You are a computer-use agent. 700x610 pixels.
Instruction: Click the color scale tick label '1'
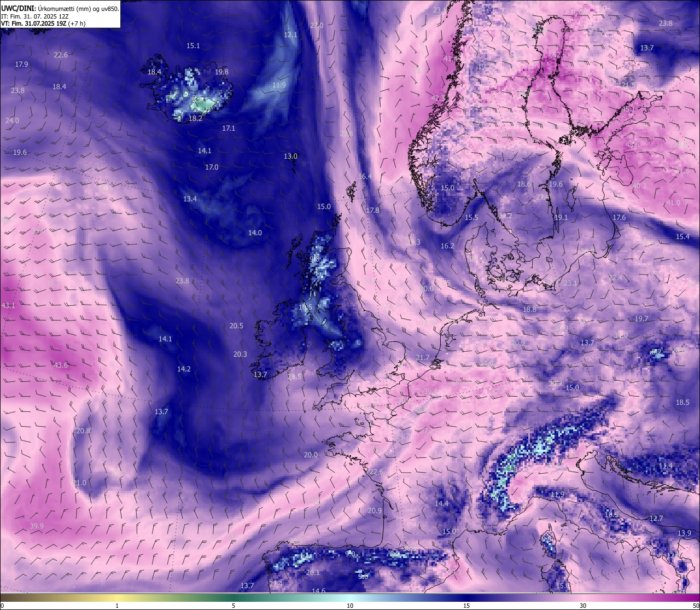tap(117, 606)
